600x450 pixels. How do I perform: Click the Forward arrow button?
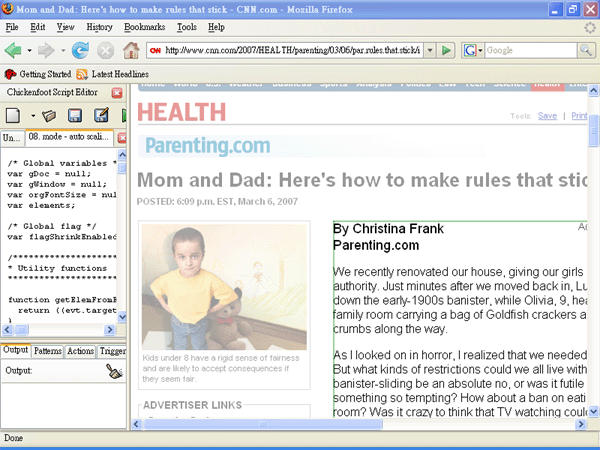click(47, 50)
